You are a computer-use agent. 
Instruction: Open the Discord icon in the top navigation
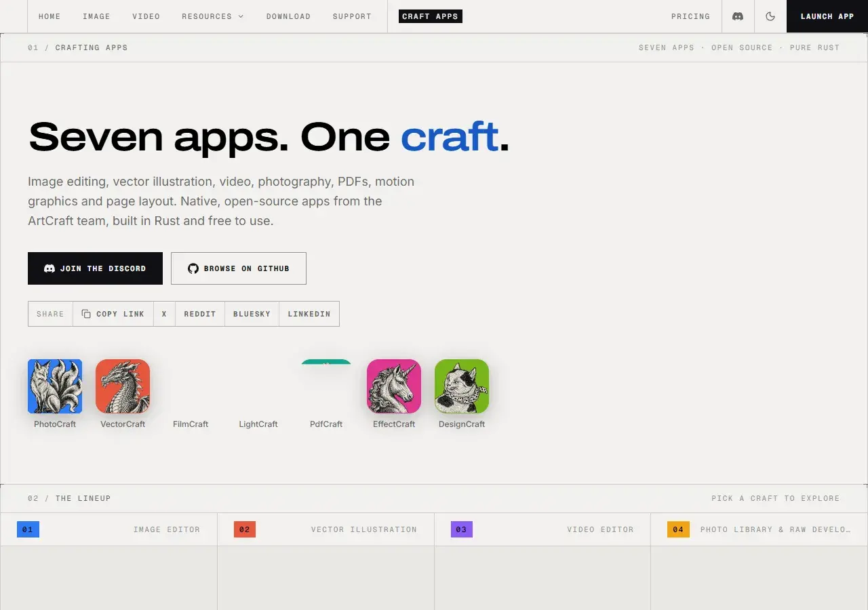coord(738,16)
